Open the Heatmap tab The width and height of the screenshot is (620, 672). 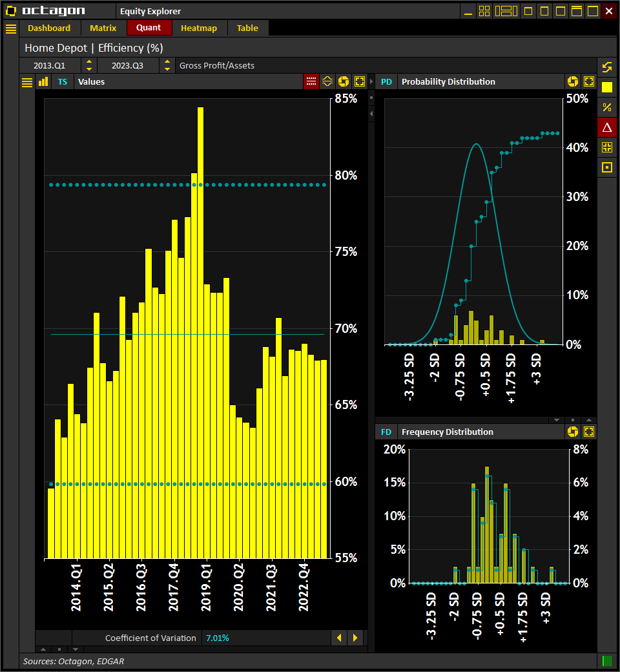199,28
